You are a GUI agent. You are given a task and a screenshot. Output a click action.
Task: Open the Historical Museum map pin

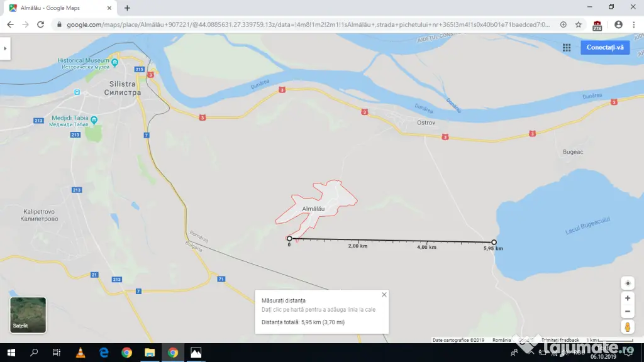pos(114,62)
